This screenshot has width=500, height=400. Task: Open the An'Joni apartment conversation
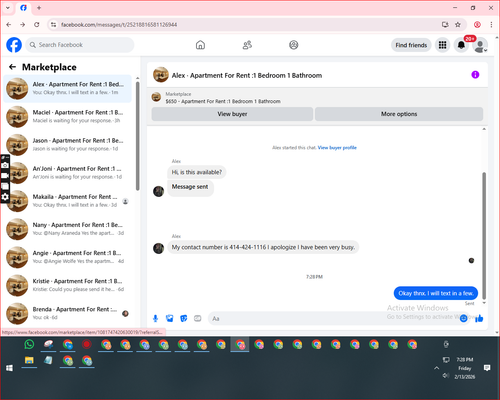click(68, 173)
